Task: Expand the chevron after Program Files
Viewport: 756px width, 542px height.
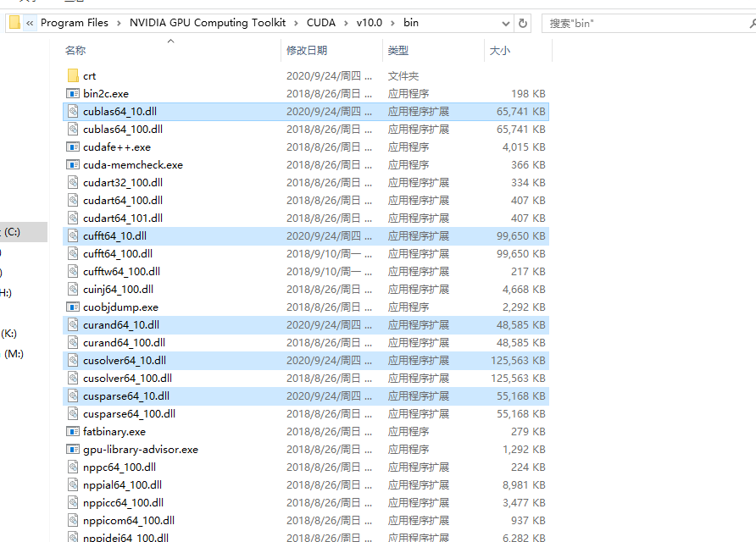Action: pyautogui.click(x=119, y=23)
